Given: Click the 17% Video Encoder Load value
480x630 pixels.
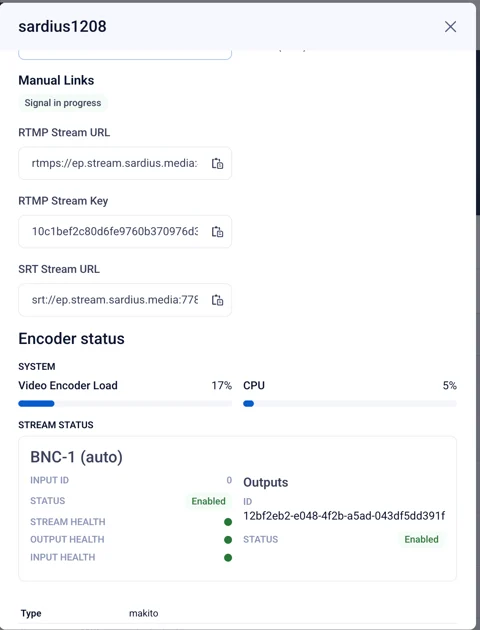Looking at the screenshot, I should click(222, 386).
